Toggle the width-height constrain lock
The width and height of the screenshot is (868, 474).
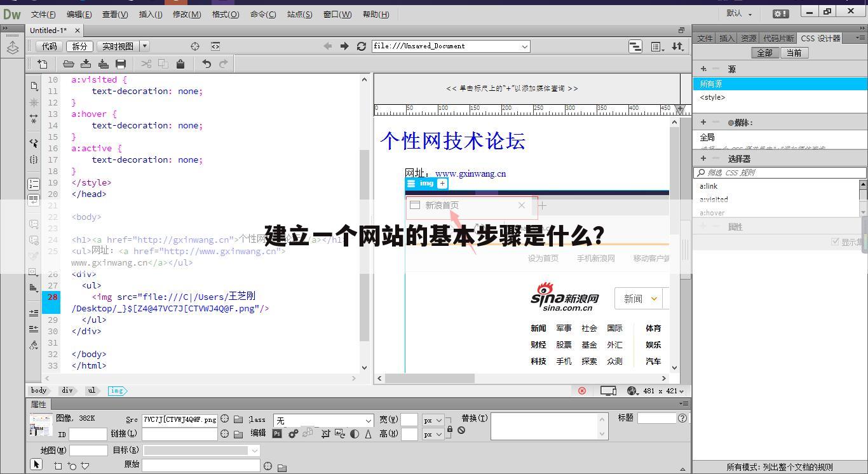point(450,430)
